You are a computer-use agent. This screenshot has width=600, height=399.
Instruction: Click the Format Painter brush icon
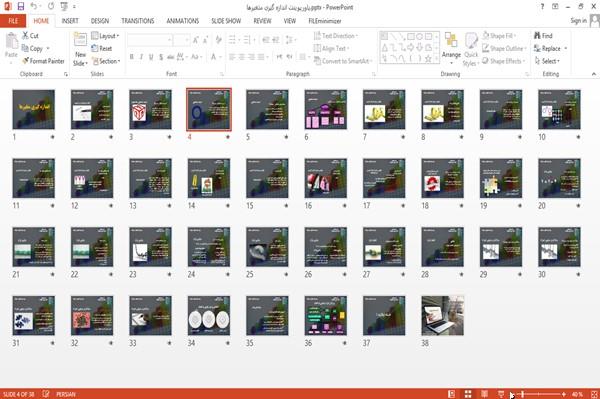[25, 61]
